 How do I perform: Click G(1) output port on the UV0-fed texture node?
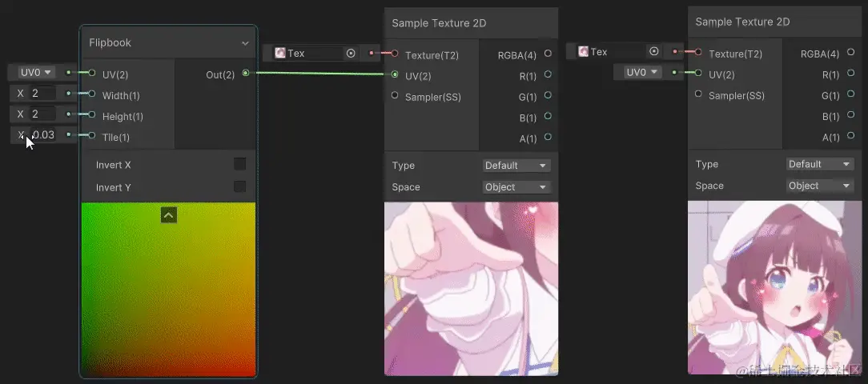click(x=851, y=94)
